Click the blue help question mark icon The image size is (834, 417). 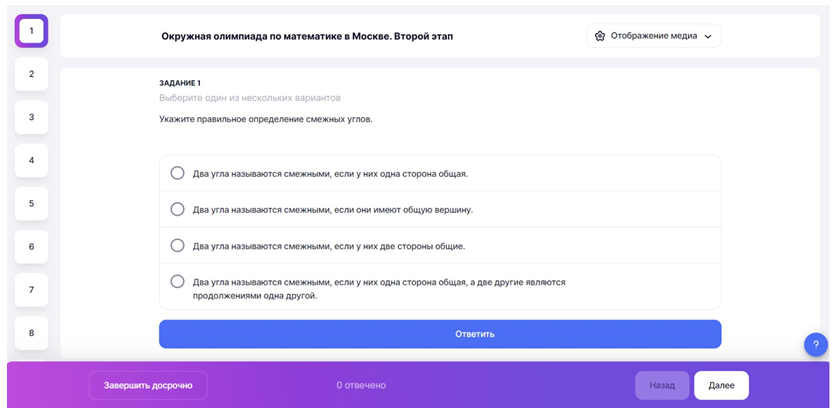815,345
